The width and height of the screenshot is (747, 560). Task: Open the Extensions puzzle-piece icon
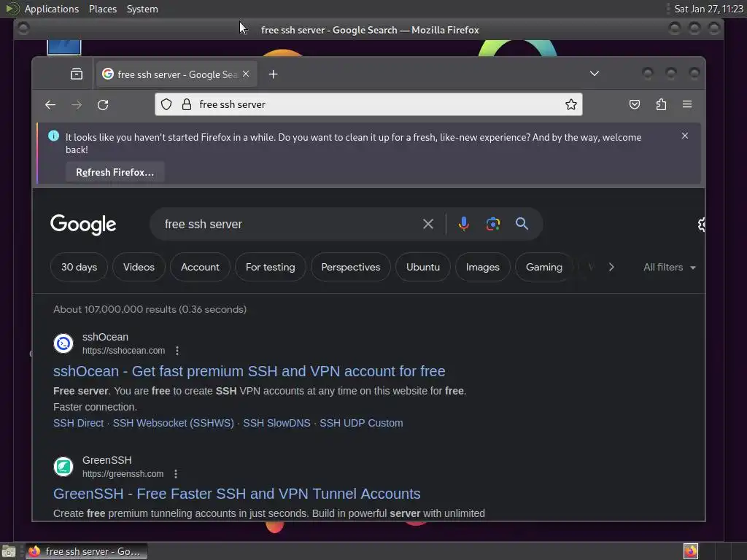[x=661, y=104]
